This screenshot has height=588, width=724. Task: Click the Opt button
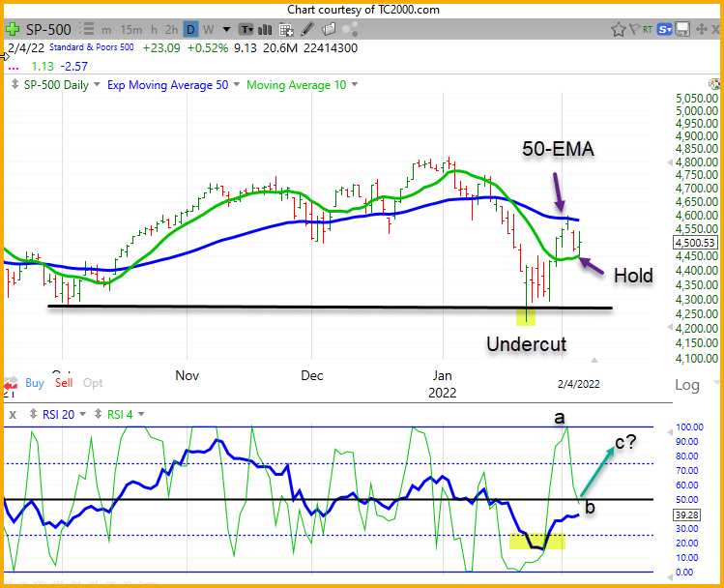click(93, 383)
